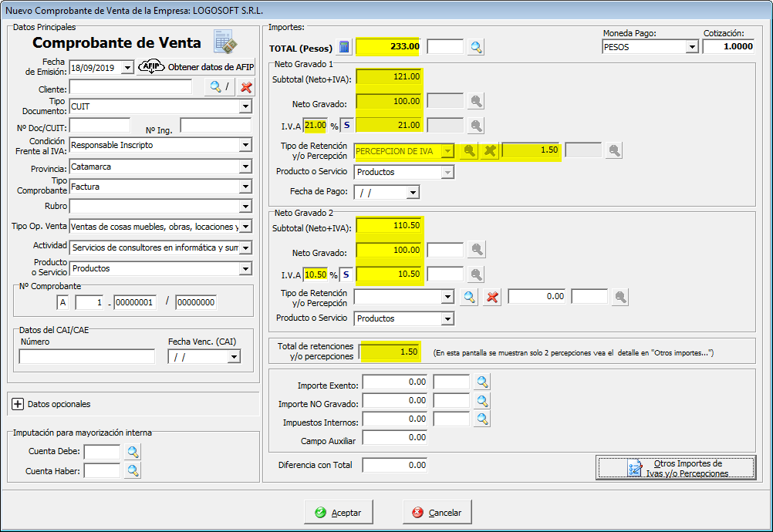
Task: Click red X to clear Neto Gravado 2 retention
Action: tap(492, 297)
